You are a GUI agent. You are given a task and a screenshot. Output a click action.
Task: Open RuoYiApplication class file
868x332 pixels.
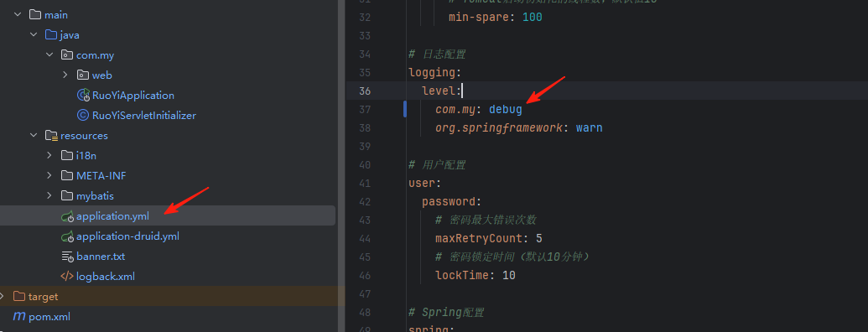point(133,96)
